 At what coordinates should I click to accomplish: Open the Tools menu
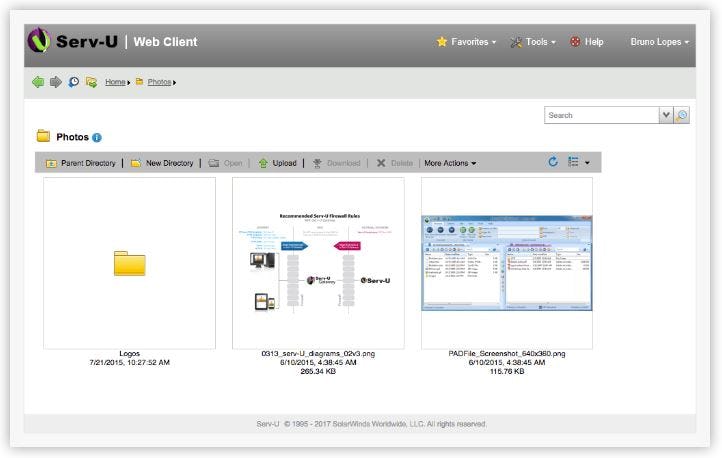point(533,42)
